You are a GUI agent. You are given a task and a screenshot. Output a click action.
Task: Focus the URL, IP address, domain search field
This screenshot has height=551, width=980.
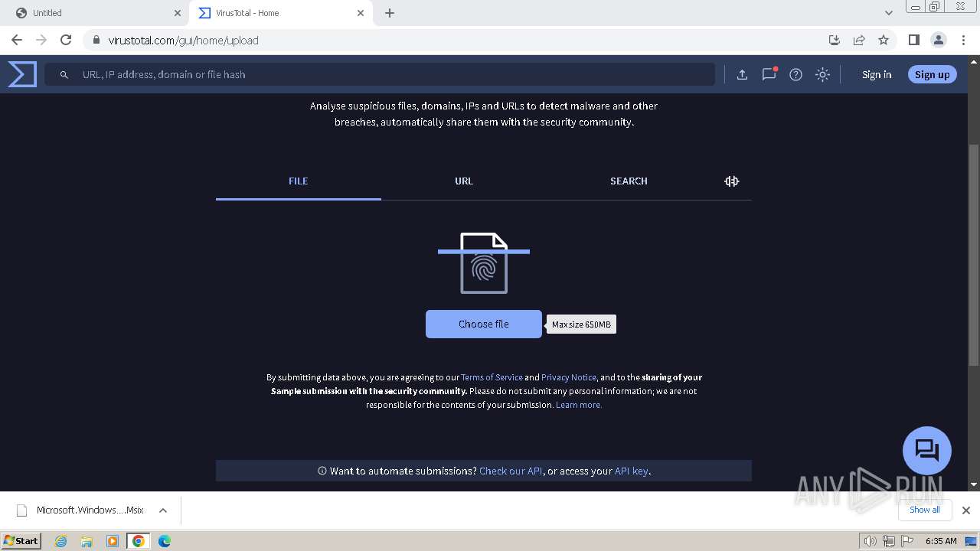pos(380,74)
